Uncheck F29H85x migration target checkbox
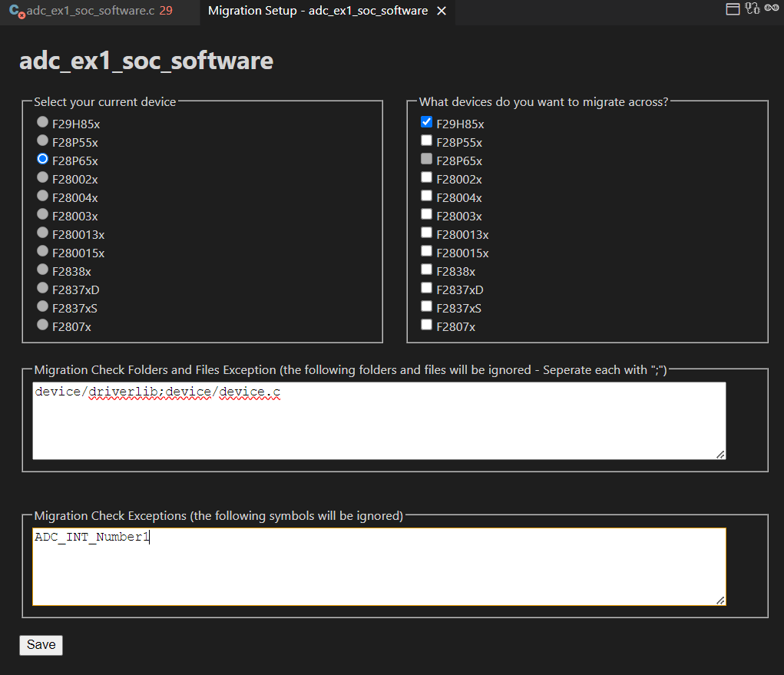 [x=427, y=122]
